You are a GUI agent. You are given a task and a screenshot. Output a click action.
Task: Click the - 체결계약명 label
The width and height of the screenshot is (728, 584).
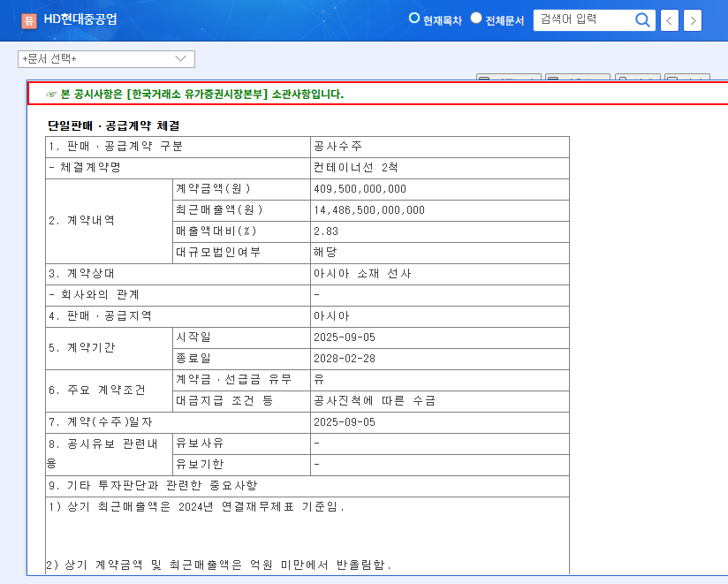coord(85,167)
